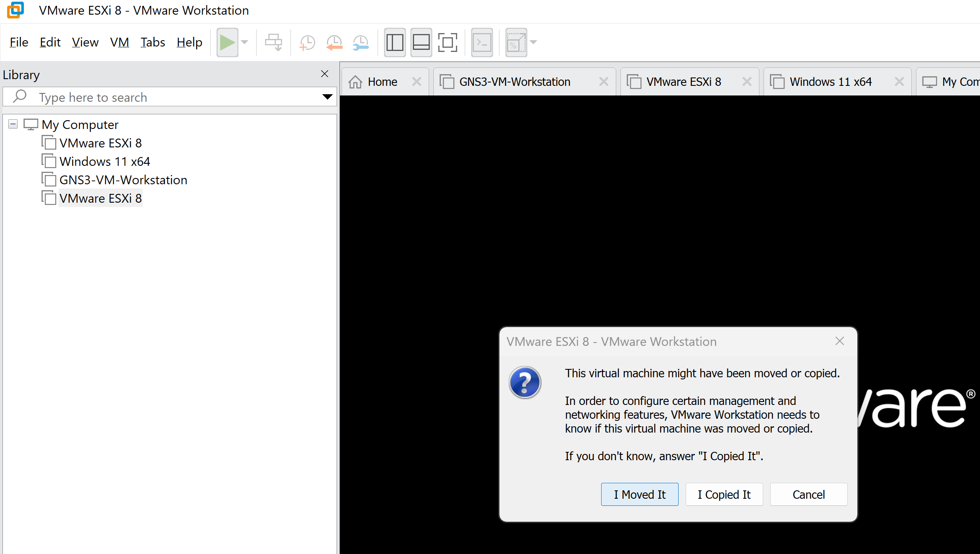The image size is (980, 554).
Task: Toggle the thumbnail bar view icon
Action: pyautogui.click(x=421, y=42)
